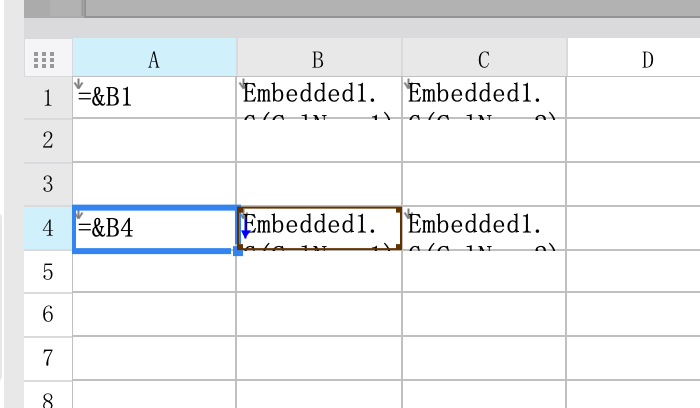Select column D header
Viewport: 700px width, 408px height.
pos(647,60)
